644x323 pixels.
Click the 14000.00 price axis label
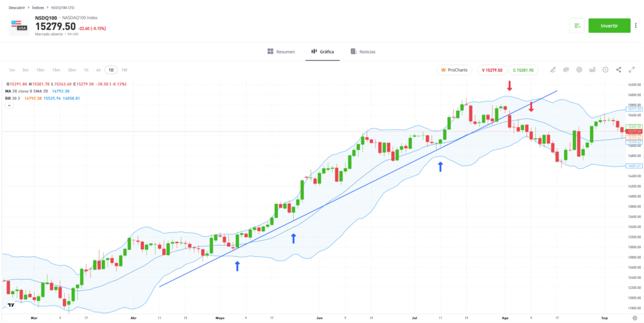[x=634, y=196]
